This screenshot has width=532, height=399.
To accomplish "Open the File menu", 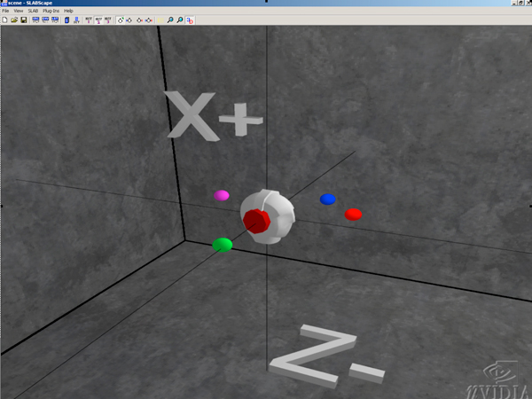I will 5,11.
